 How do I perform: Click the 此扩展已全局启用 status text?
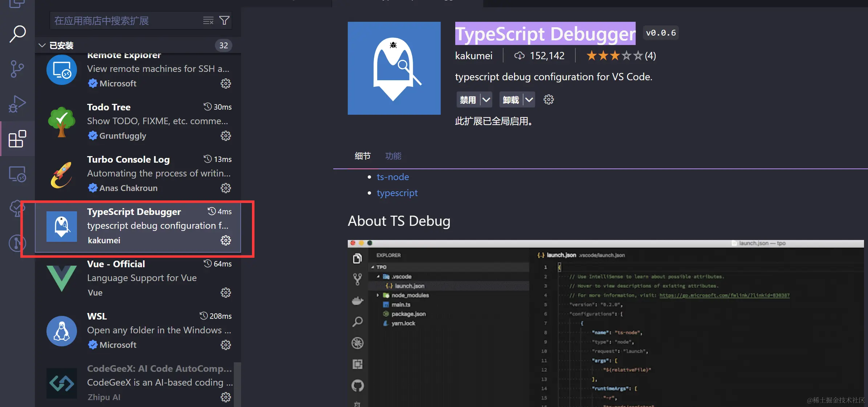494,121
